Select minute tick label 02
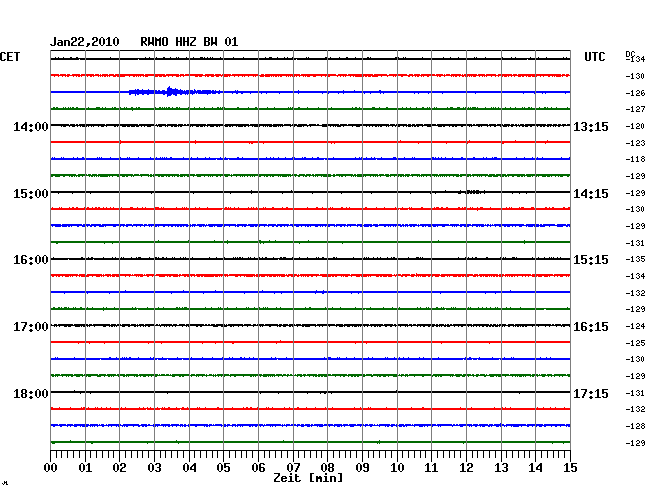The height and width of the screenshot is (494, 650). coord(119,468)
